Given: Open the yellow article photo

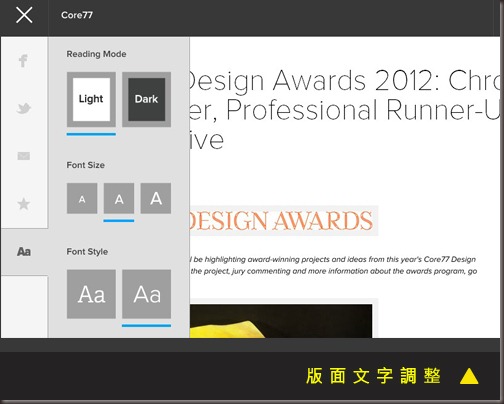Looking at the screenshot, I should pyautogui.click(x=281, y=321).
